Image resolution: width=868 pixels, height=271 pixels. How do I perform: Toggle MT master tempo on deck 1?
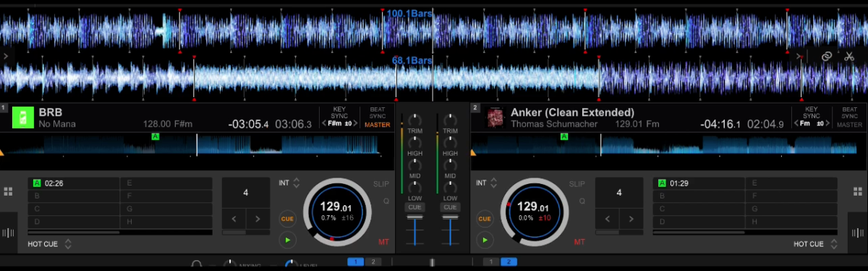coord(383,241)
